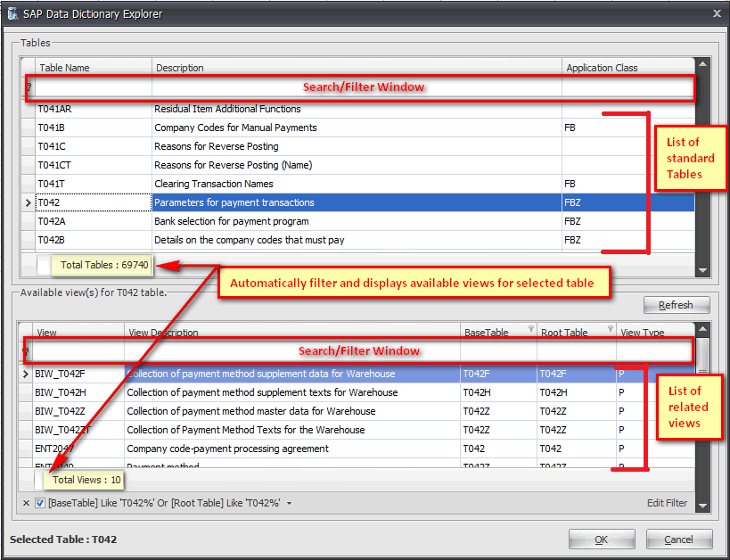Click the row selector arrow beside T042
This screenshot has height=560, width=730.
(26, 202)
